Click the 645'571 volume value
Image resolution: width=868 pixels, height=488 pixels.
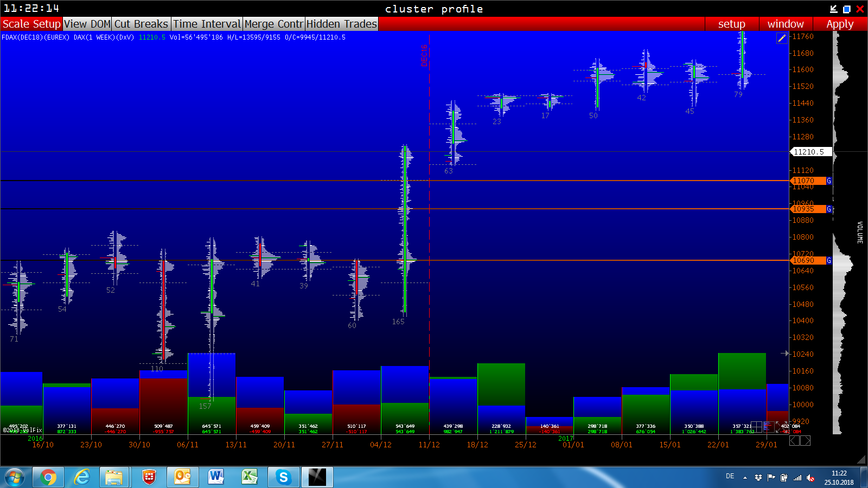(212, 426)
